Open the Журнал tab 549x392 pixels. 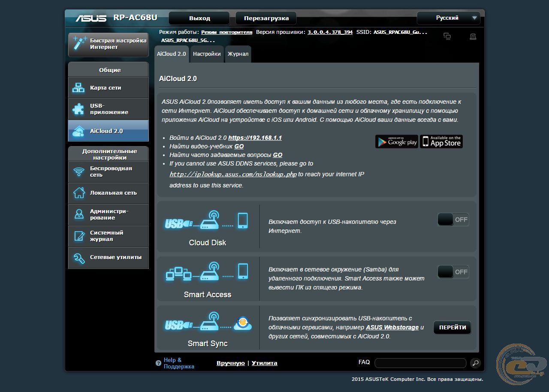[238, 54]
